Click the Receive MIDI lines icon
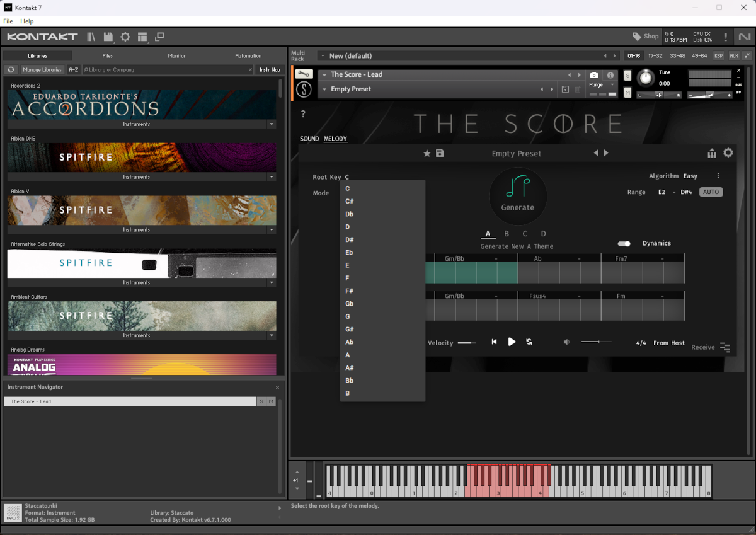This screenshot has height=535, width=756. (725, 347)
